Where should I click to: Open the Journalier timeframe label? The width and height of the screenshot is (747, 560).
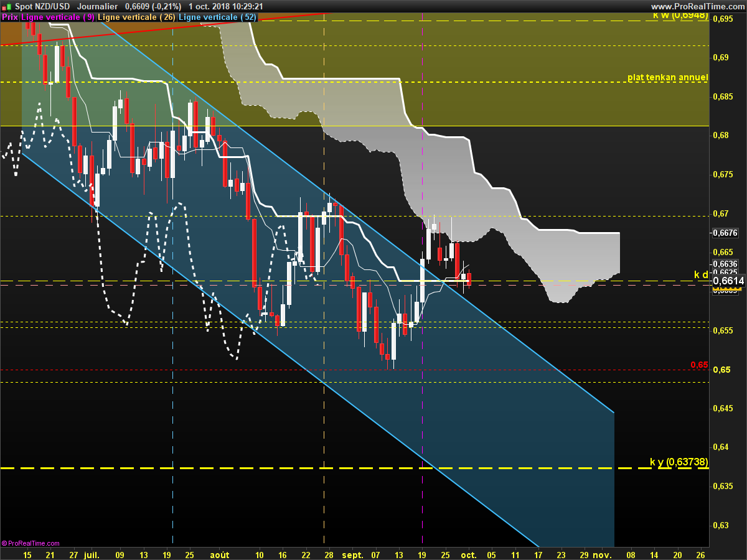pyautogui.click(x=97, y=6)
